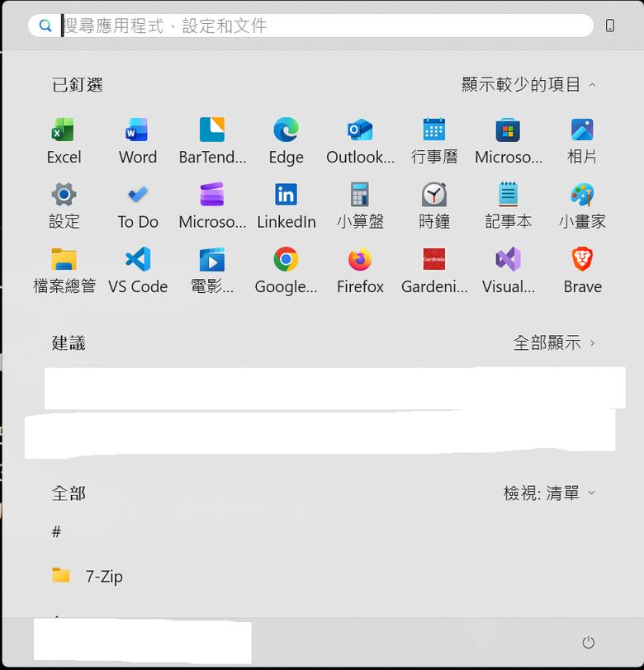
Task: Open the 7-Zip folder entry
Action: click(88, 576)
